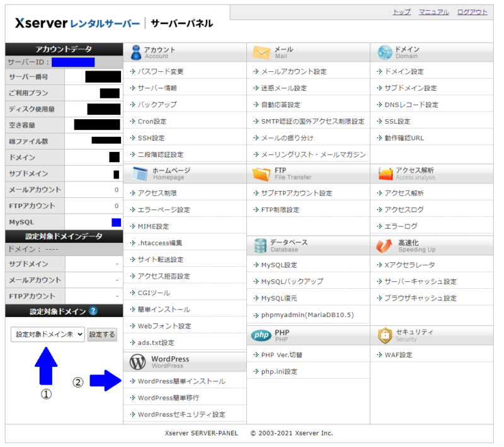Go to Cron設定

tap(152, 121)
